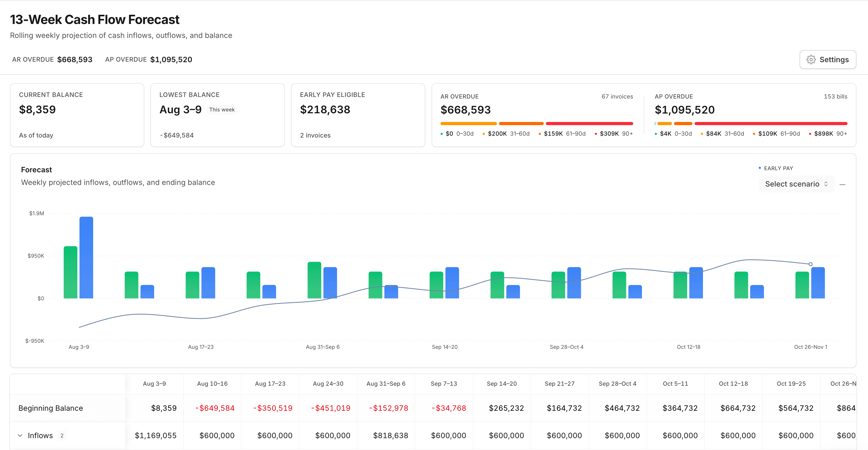868x450 pixels.
Task: Click the Early Pay legend label
Action: (778, 168)
